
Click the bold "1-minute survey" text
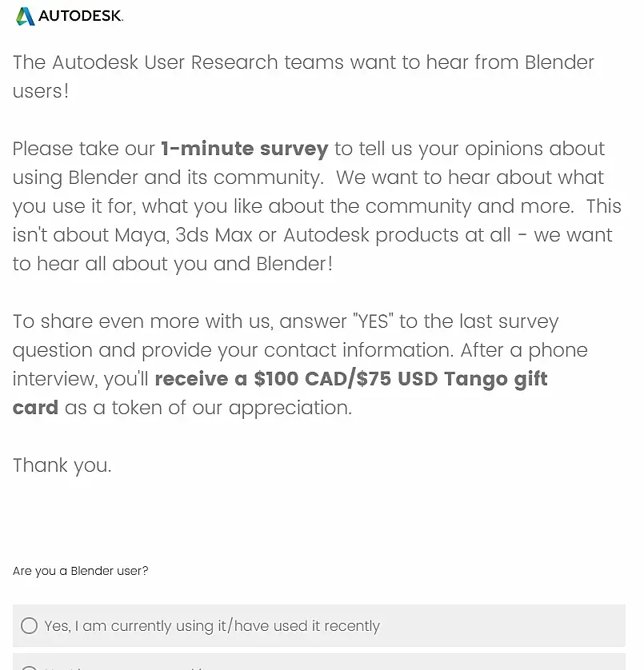[x=244, y=149]
